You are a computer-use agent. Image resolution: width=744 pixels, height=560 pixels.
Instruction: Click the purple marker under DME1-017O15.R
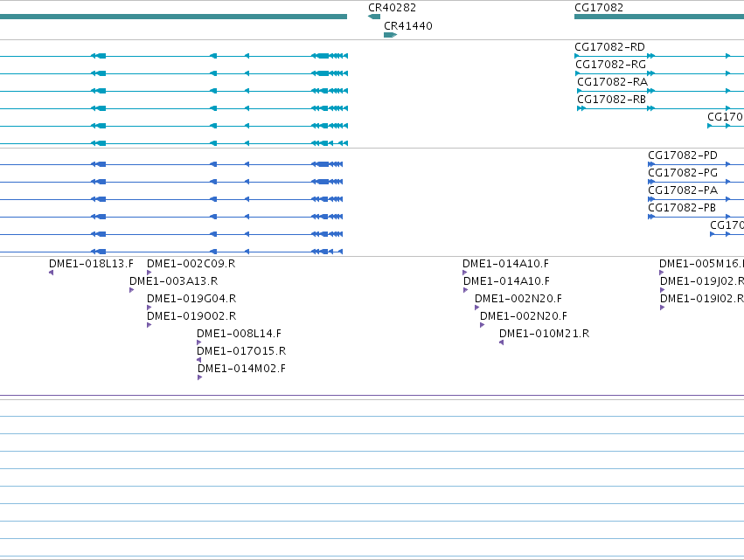198,360
